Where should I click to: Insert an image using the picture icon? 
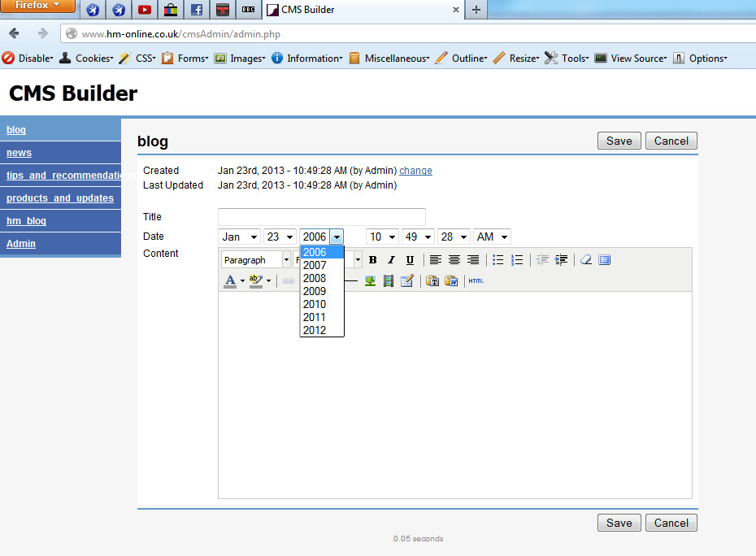click(x=370, y=281)
